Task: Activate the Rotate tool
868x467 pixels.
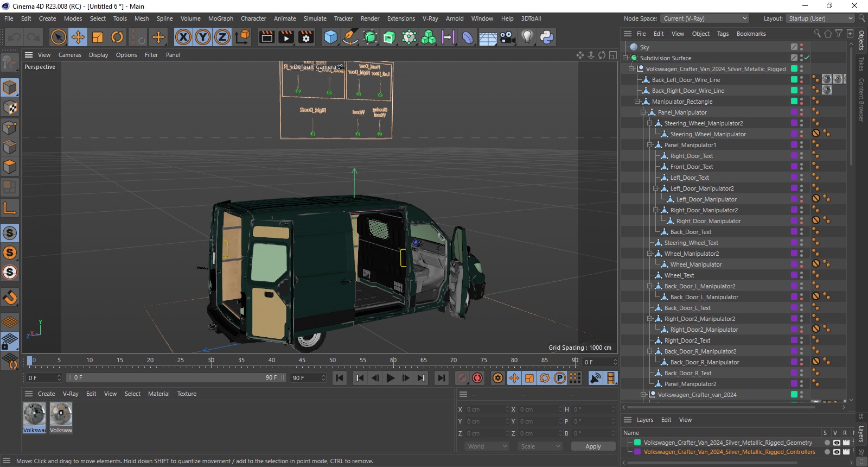Action: (117, 37)
